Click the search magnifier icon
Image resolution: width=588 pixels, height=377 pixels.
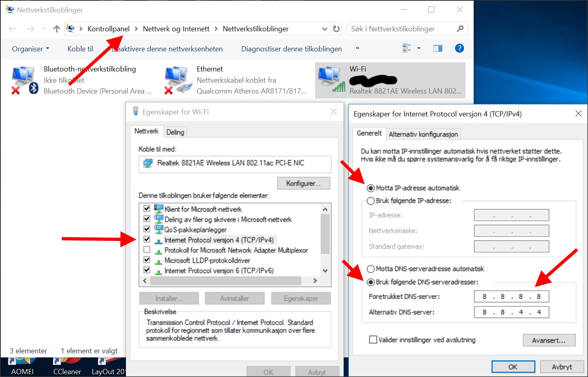click(460, 29)
